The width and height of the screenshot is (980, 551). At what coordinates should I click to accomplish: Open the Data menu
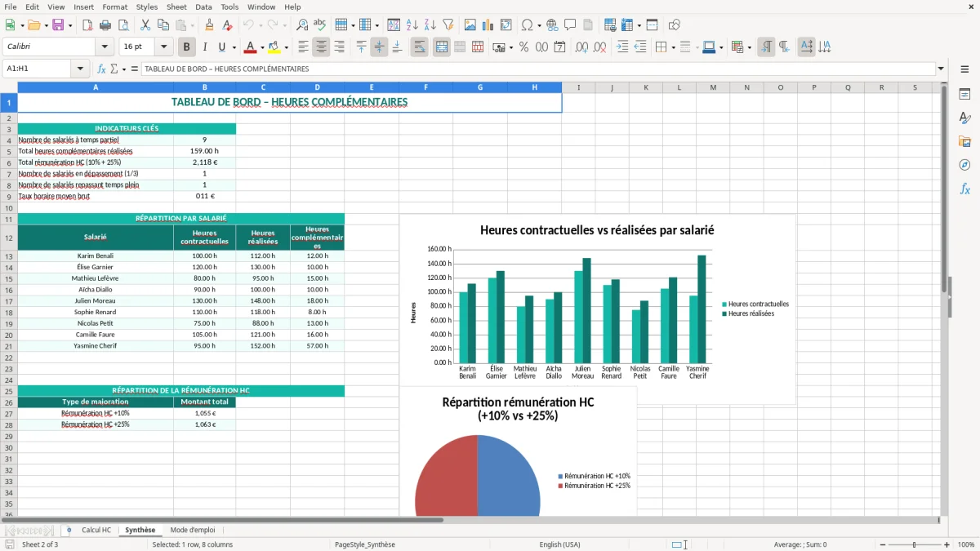click(203, 7)
